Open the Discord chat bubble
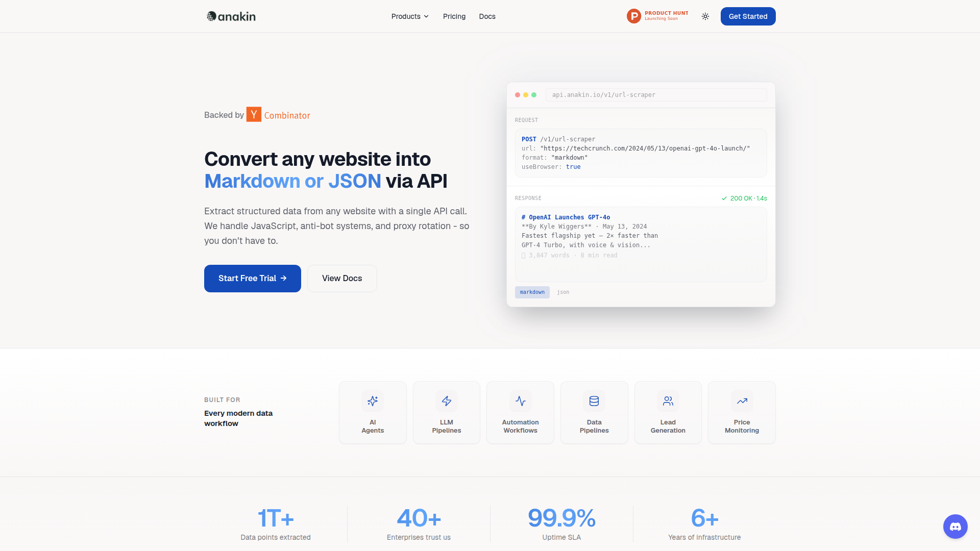 [955, 527]
